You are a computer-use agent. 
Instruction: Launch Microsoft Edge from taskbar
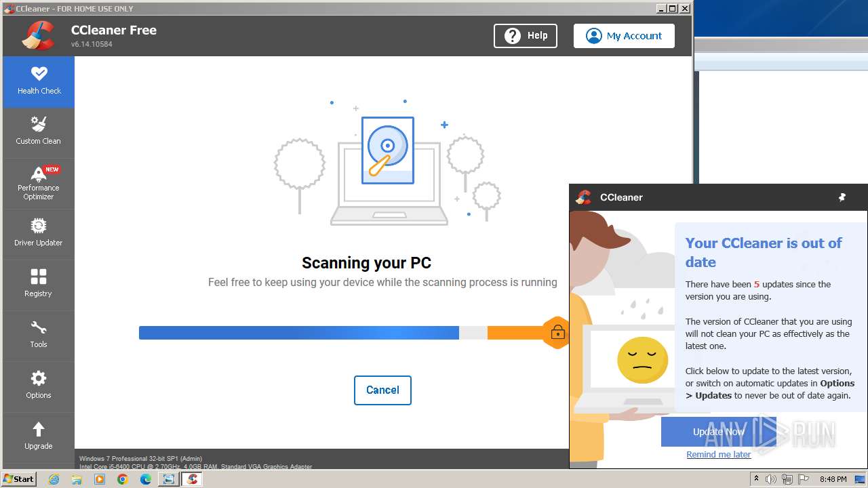click(x=146, y=479)
